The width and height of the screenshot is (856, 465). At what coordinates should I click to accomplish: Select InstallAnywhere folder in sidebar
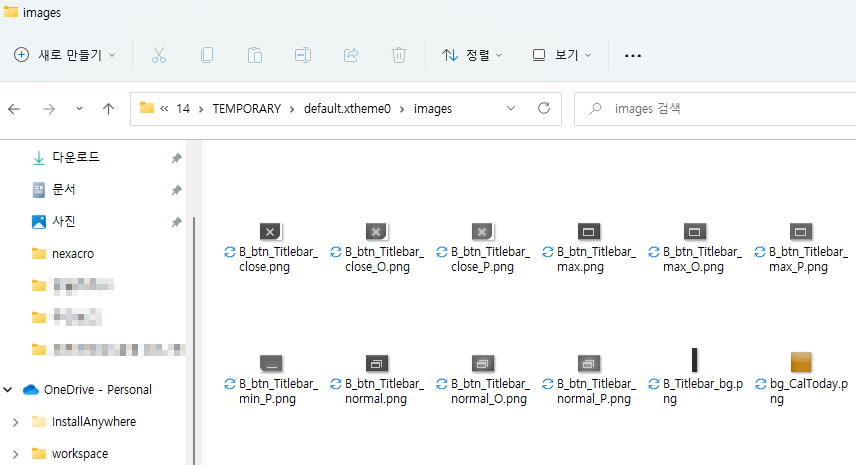coord(93,422)
